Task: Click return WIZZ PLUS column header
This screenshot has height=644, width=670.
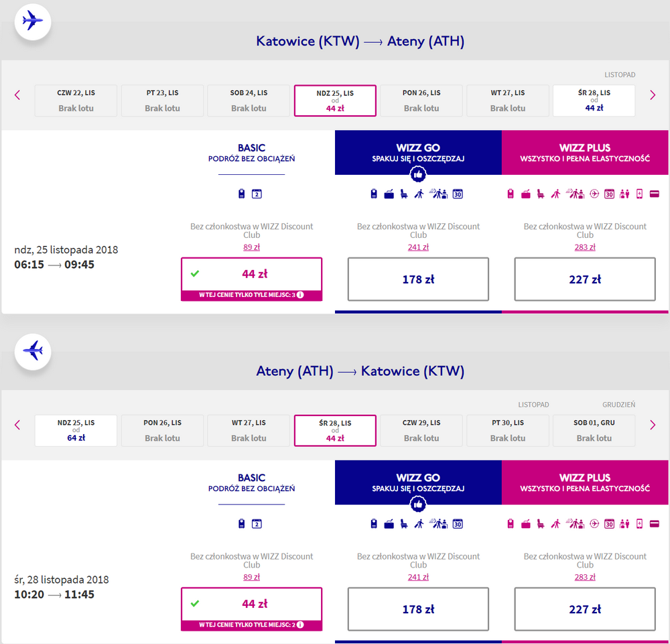Action: (584, 482)
